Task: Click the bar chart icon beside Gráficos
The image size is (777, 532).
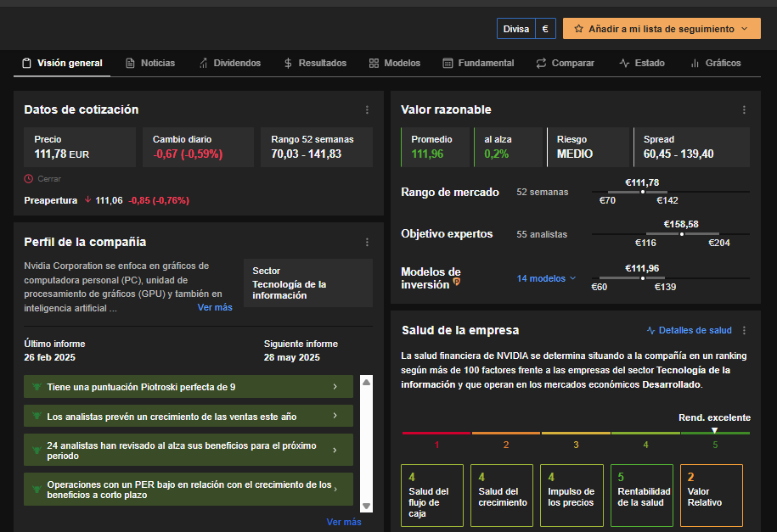Action: tap(695, 63)
